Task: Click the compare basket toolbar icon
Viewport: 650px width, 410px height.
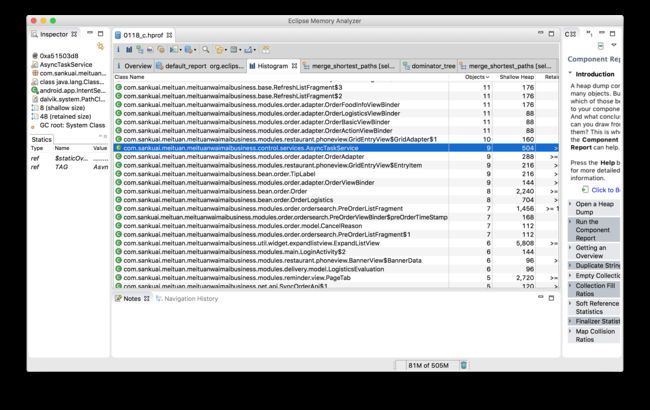Action: click(266, 50)
